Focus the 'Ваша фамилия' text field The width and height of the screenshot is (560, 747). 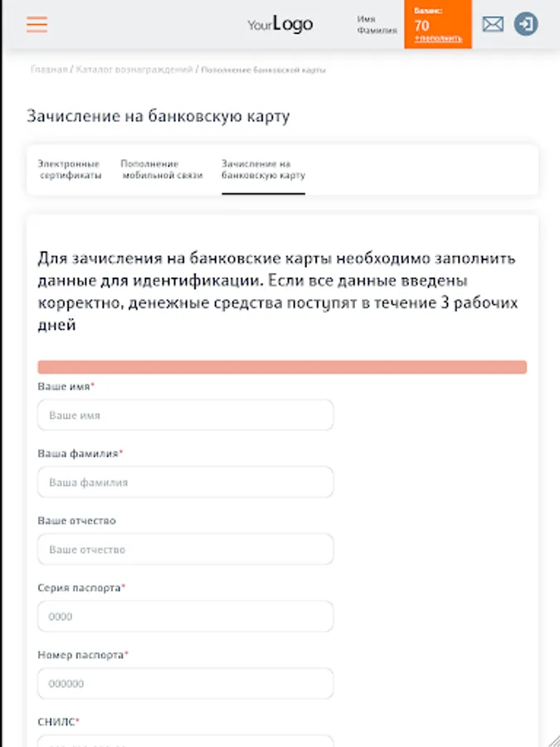185,481
